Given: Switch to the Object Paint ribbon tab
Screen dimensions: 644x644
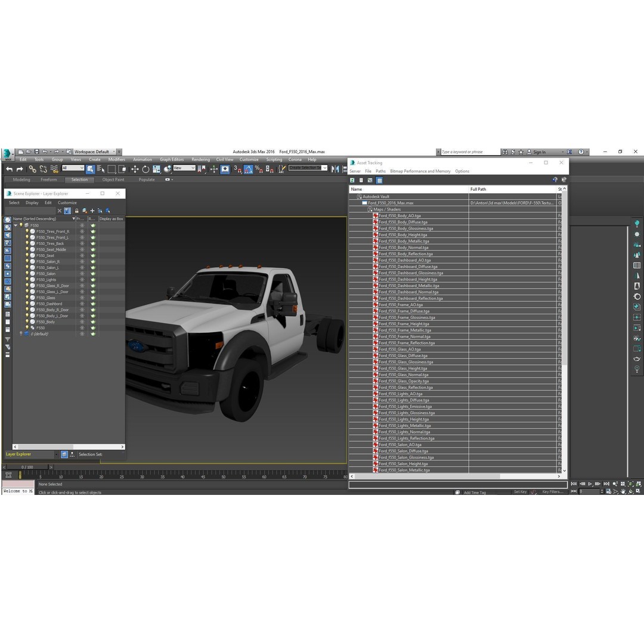Looking at the screenshot, I should click(113, 179).
